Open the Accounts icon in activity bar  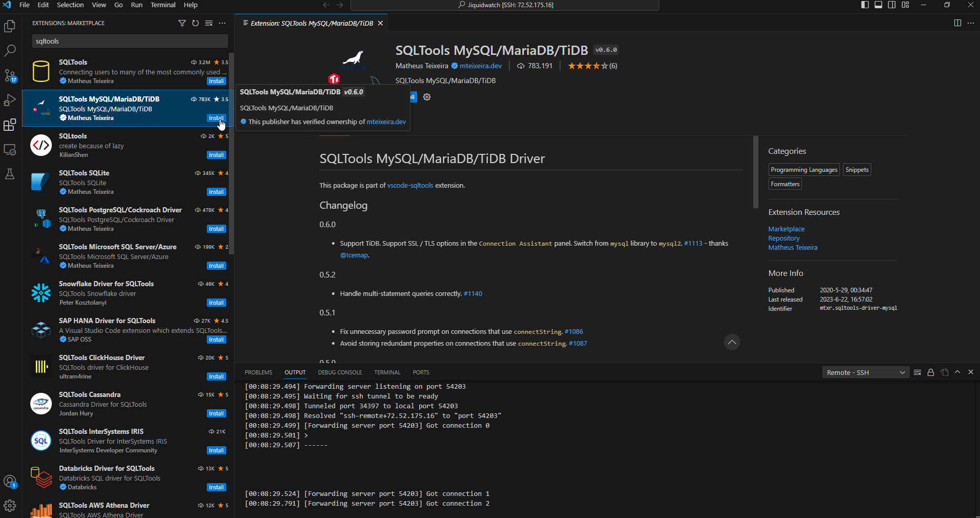coord(10,482)
